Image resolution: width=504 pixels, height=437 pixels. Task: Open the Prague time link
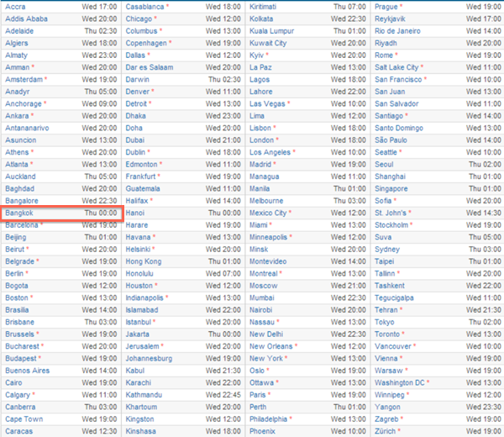point(386,7)
